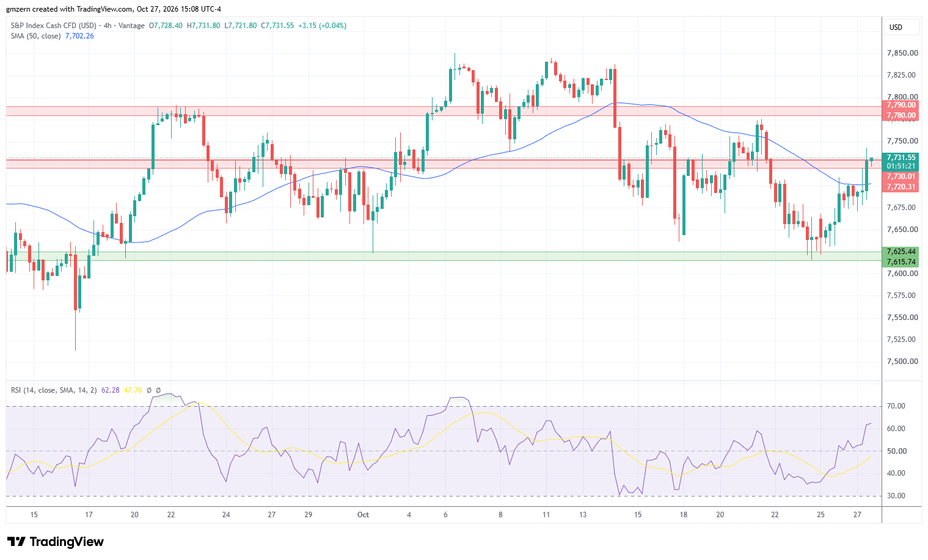Click the close value C7,731.55 in the legend
928x560 pixels.
pos(277,26)
